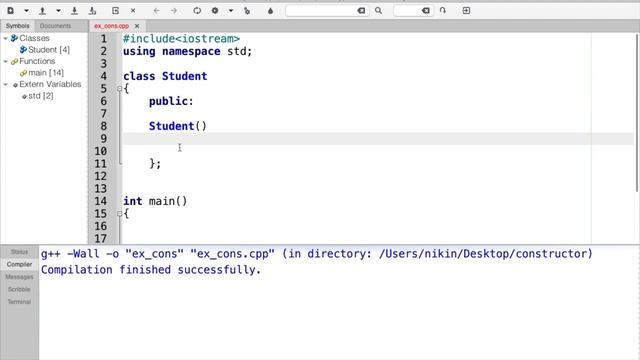Navigate back with the left arrow icon
This screenshot has height=360, width=640.
[156, 11]
